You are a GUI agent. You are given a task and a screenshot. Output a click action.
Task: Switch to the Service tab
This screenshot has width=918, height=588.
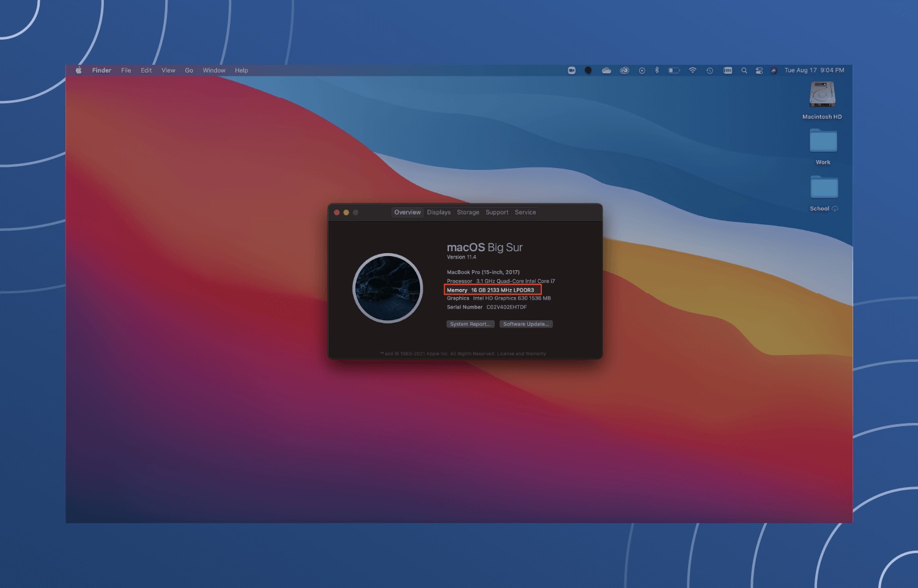525,212
